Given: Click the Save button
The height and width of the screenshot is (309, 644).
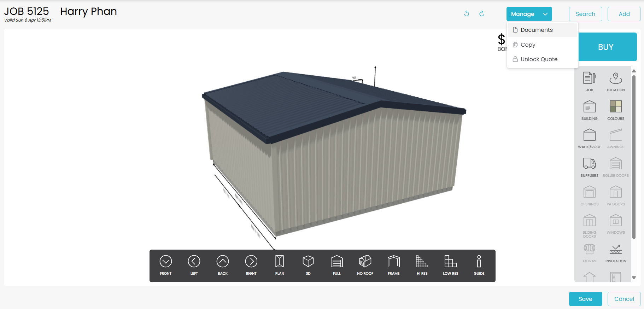Looking at the screenshot, I should coord(585,299).
